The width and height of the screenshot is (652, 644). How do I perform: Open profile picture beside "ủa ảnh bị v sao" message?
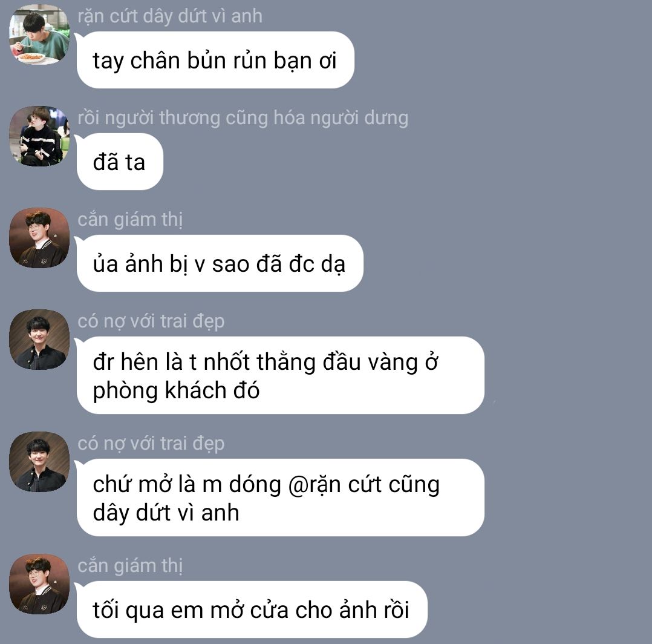coord(39,238)
